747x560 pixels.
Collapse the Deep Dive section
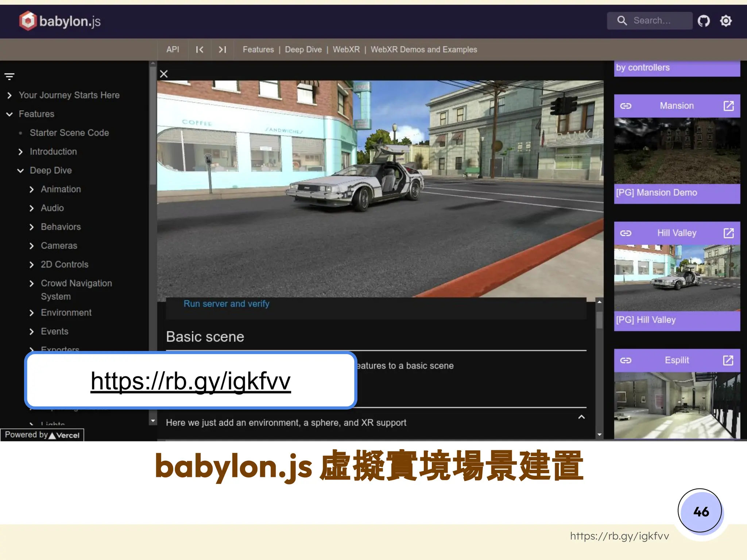coord(20,171)
